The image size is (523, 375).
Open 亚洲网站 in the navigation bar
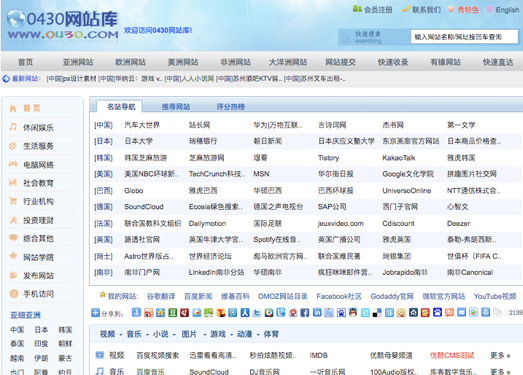click(x=78, y=62)
